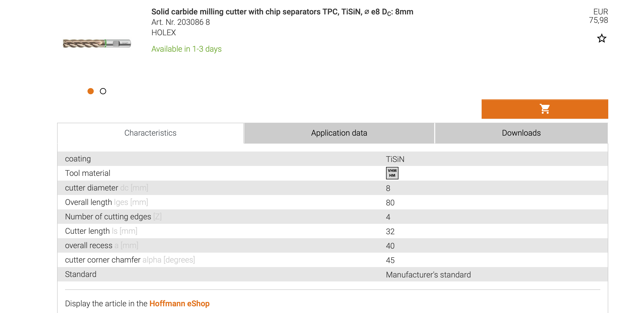This screenshot has height=313, width=644.
Task: Click the Manufacturer's standard value
Action: tap(428, 275)
